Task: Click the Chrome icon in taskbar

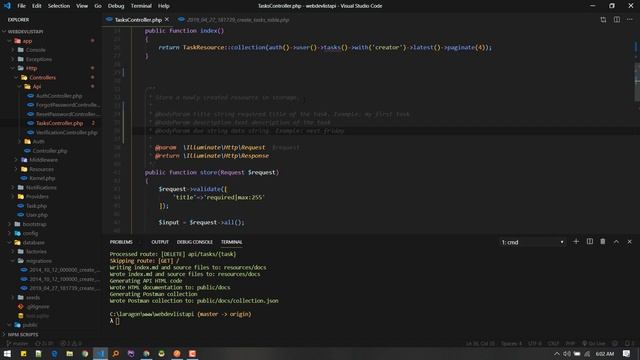Action: (85, 353)
